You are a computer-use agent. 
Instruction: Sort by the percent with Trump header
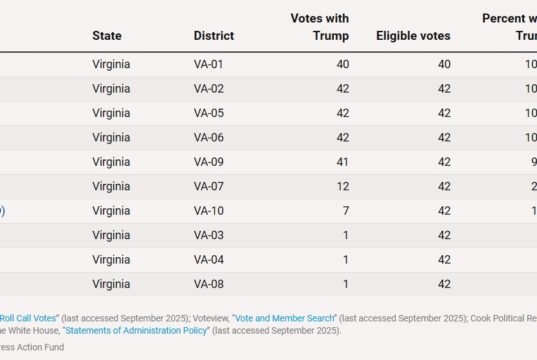(x=510, y=27)
